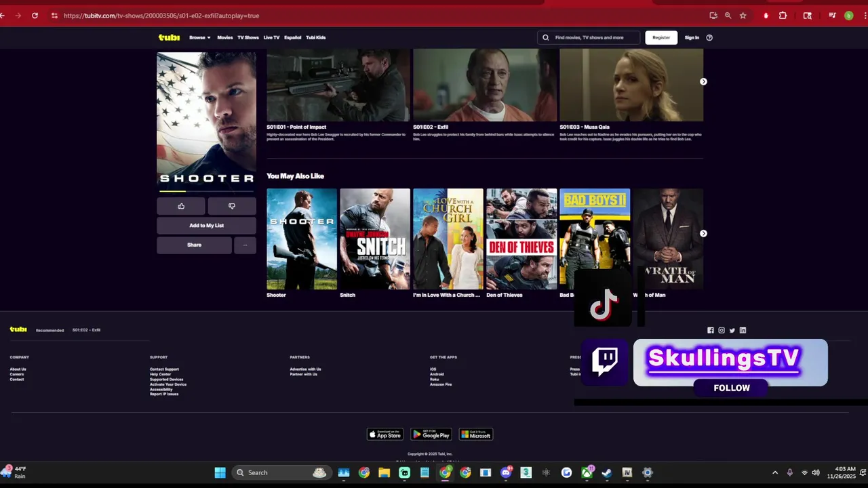
Task: Switch to Español section
Action: (292, 37)
